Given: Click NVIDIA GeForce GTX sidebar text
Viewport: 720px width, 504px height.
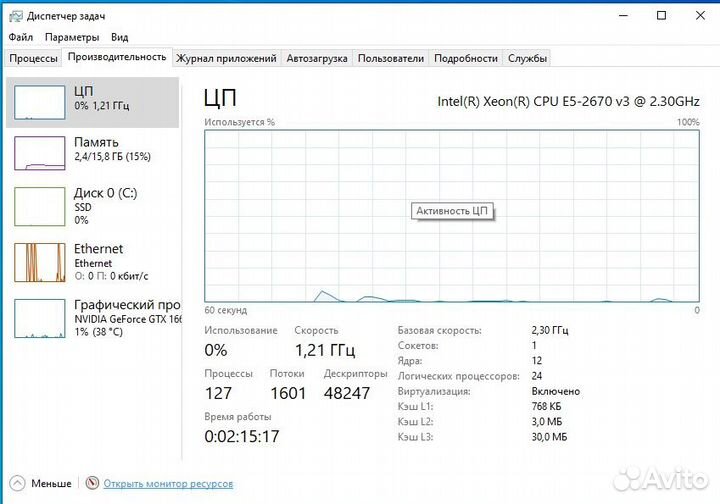Looking at the screenshot, I should point(128,319).
